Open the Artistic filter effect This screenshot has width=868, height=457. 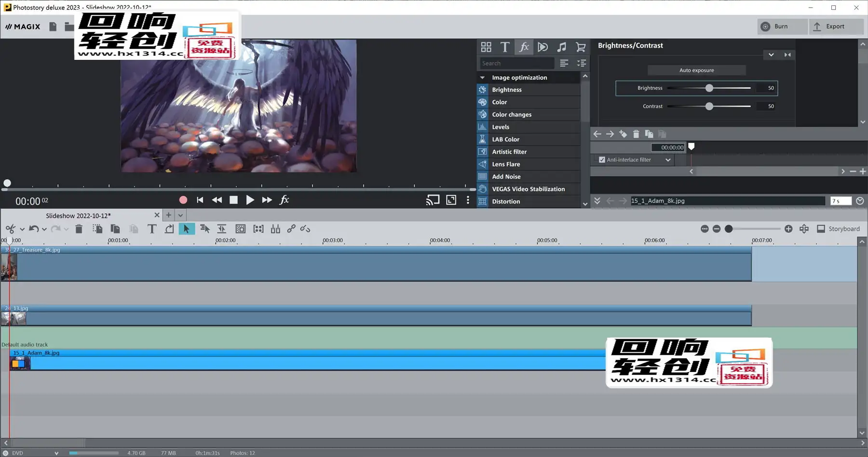point(529,152)
